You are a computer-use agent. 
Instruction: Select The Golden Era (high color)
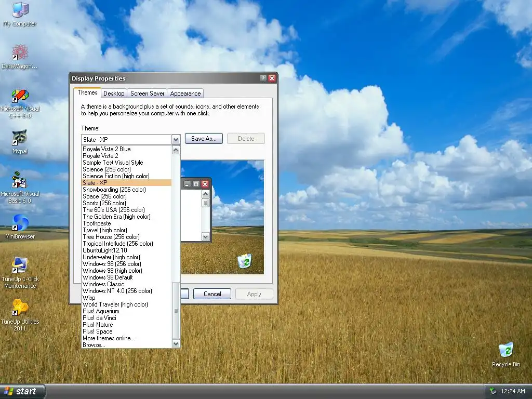126,217
